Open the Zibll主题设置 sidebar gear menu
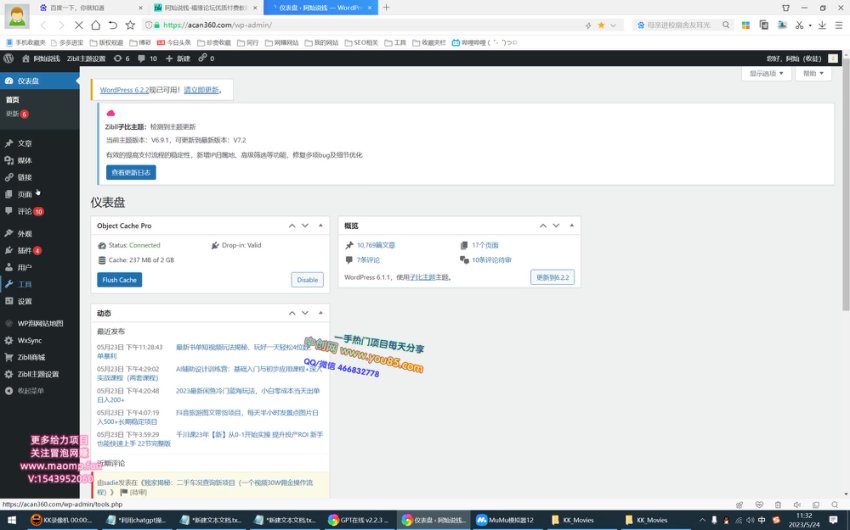 (x=40, y=374)
